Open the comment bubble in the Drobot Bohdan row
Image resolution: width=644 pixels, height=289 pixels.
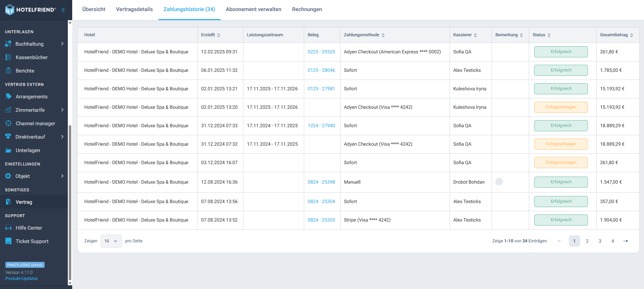pyautogui.click(x=499, y=182)
